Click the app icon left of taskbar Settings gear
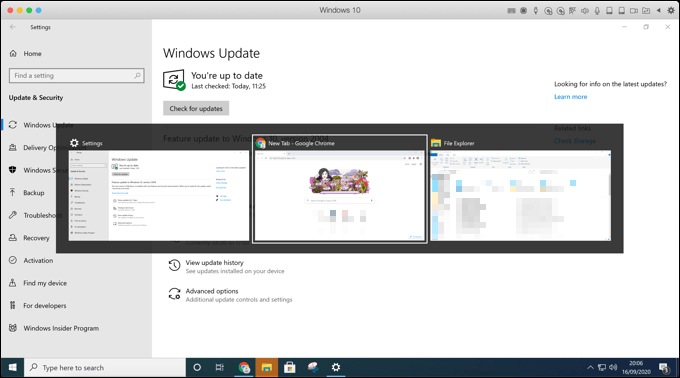 [313, 368]
